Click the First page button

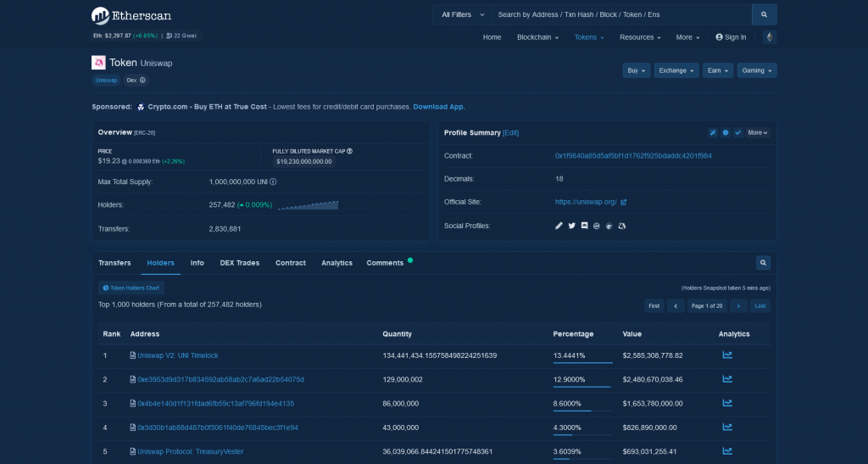[654, 306]
